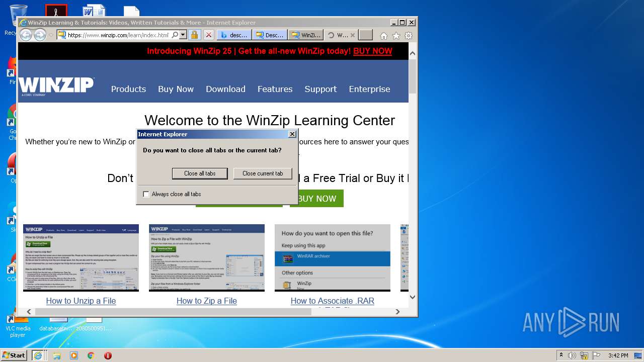The image size is (644, 362).
Task: Open the Opera taskbar icon
Action: coord(108,355)
